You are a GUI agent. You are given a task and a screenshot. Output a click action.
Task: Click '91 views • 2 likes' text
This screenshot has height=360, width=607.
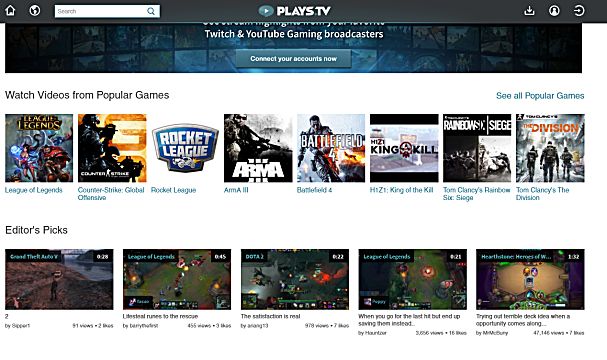(x=93, y=326)
